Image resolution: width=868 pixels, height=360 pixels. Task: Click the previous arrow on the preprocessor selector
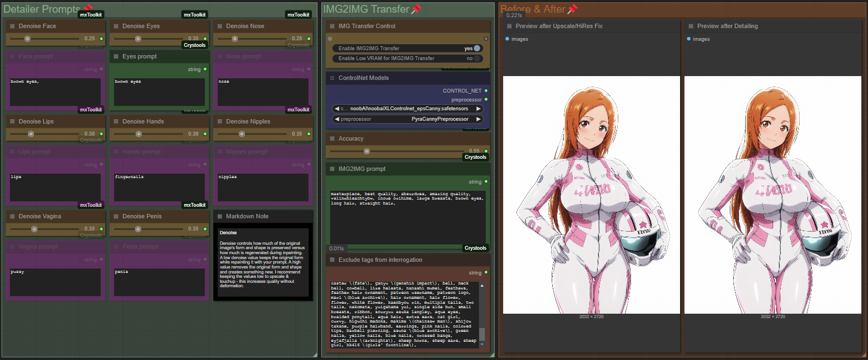tap(337, 119)
